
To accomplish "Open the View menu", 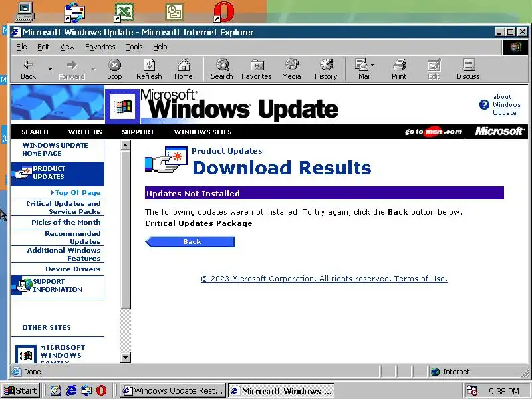I will pos(67,47).
